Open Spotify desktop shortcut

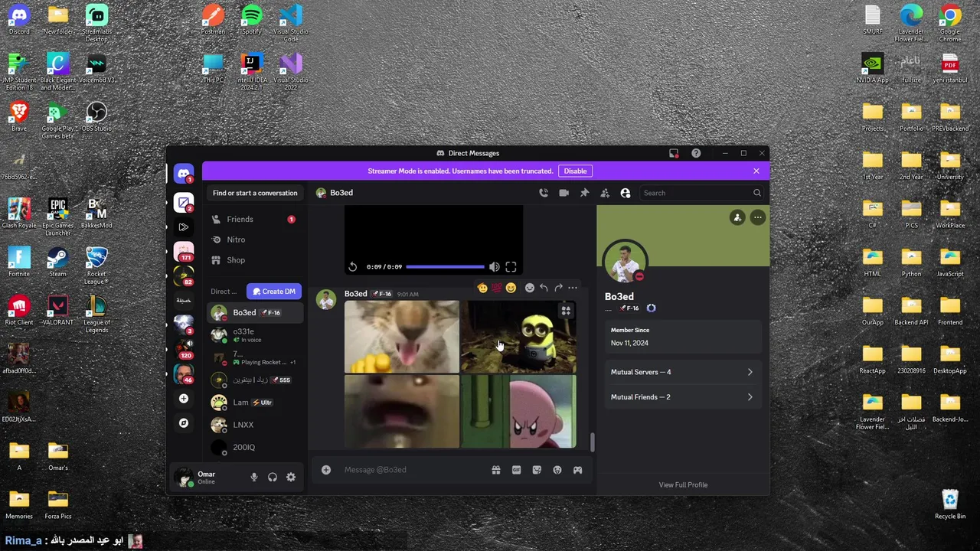point(252,21)
